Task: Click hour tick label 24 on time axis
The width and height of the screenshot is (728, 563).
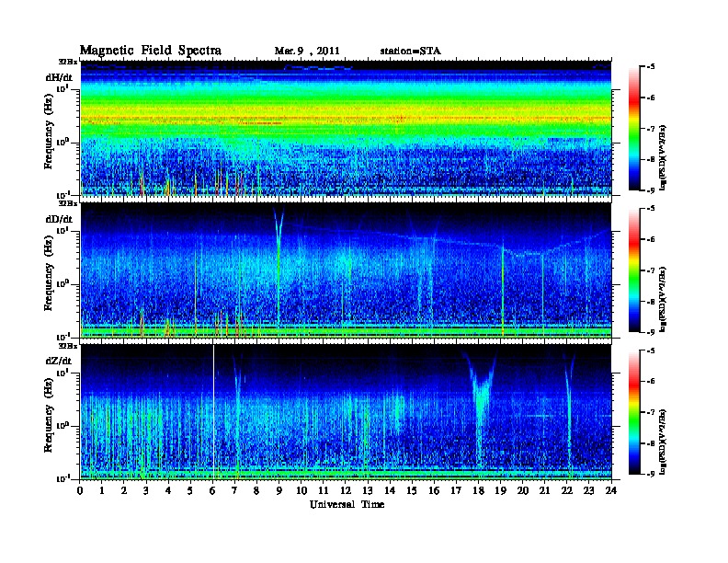Action: click(611, 490)
